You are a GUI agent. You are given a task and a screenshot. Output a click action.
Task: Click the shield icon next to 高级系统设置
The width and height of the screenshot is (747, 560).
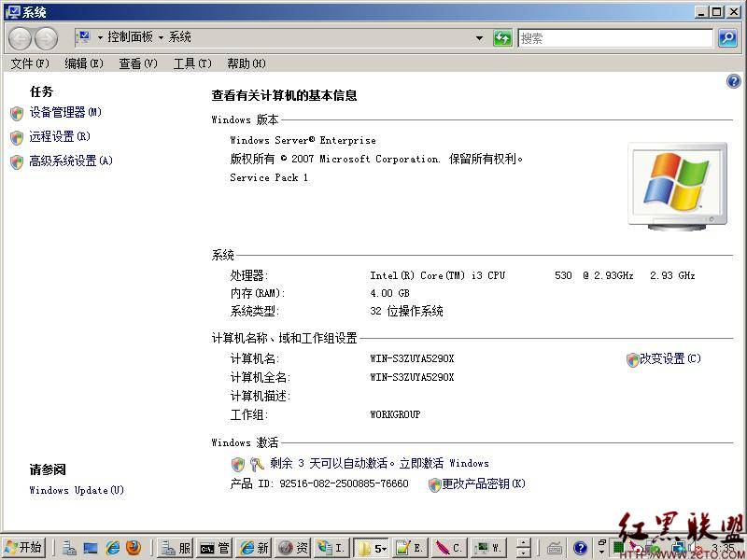point(17,161)
